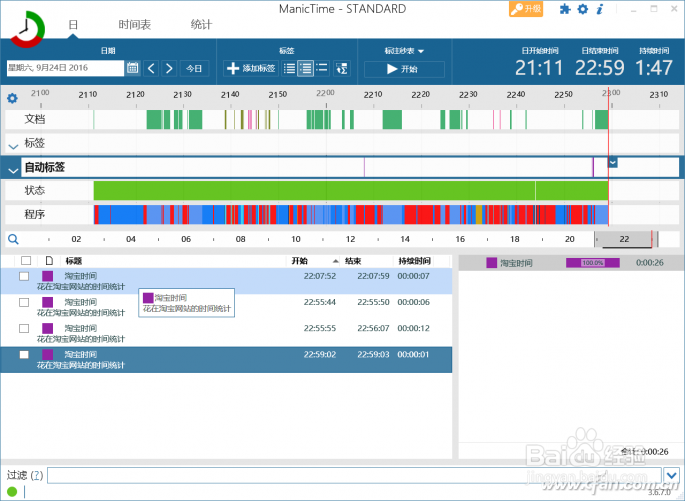Open the 标注秒表 dropdown
This screenshot has width=685, height=501.
pos(404,51)
